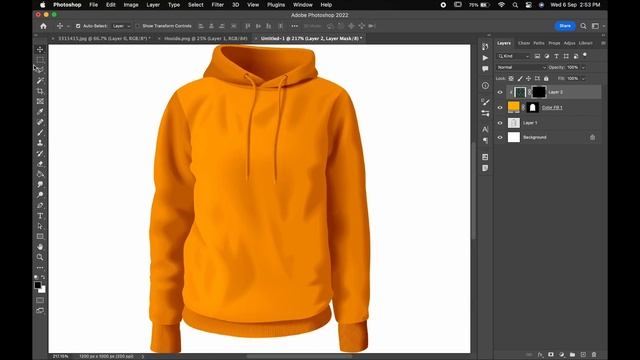Toggle visibility of Layer 1

click(500, 123)
